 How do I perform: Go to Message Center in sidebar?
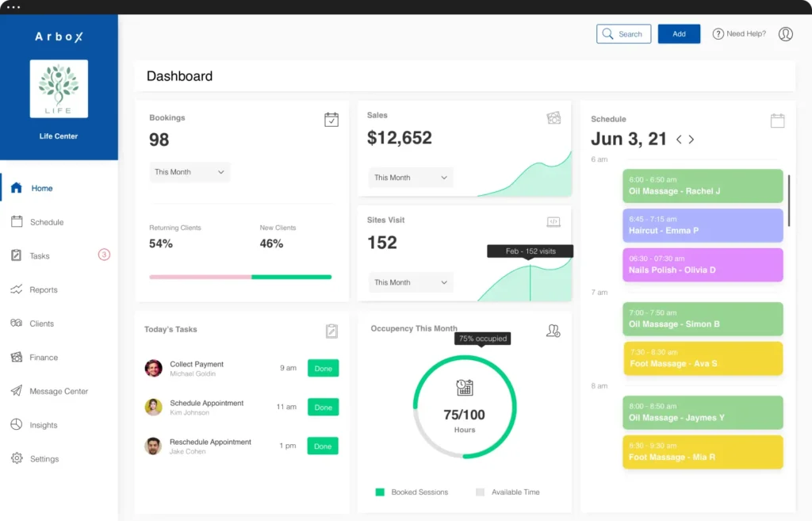[58, 392]
